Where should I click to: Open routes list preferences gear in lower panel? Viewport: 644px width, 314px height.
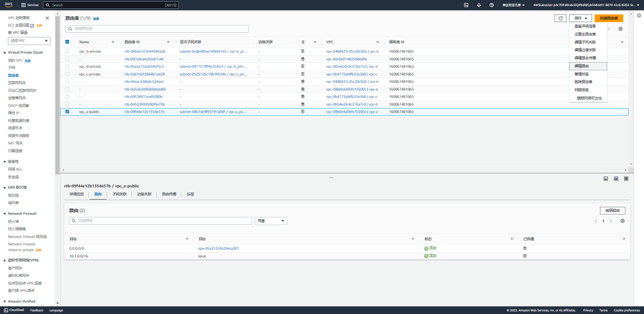[x=623, y=221]
